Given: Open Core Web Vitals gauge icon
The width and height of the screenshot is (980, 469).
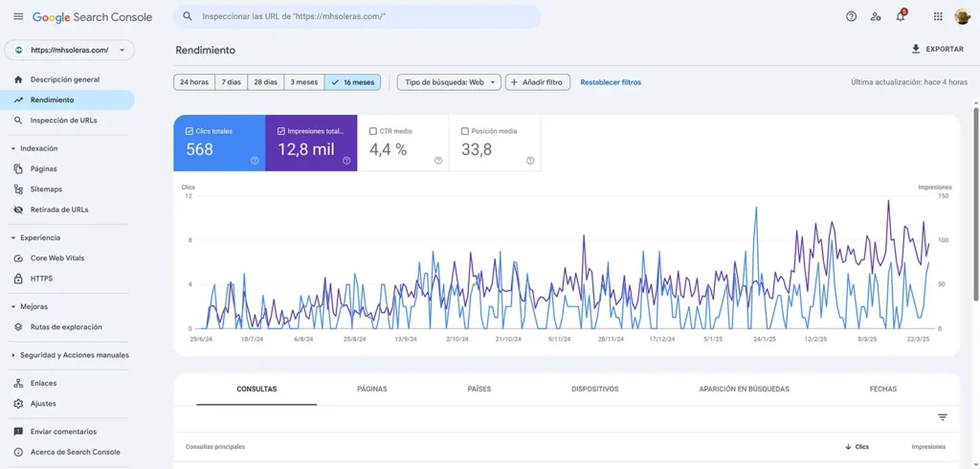Looking at the screenshot, I should coord(19,258).
